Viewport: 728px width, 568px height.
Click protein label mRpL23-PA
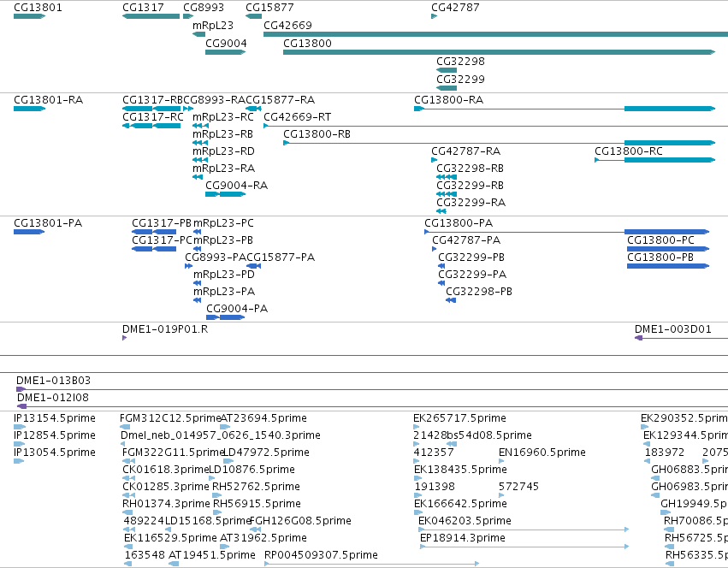click(224, 292)
